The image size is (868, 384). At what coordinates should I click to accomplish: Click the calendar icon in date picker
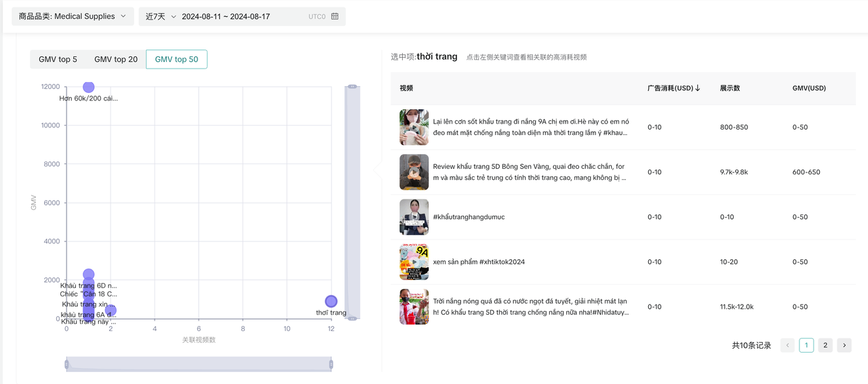click(x=334, y=16)
